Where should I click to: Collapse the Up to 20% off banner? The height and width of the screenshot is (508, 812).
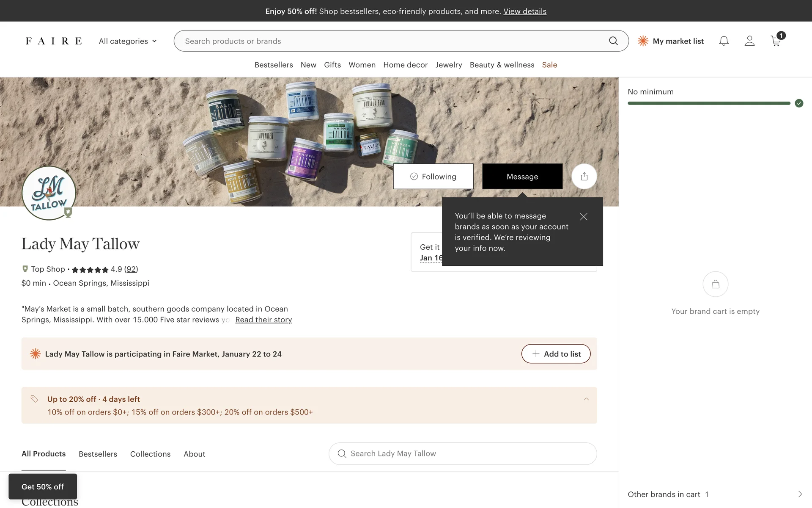(586, 399)
